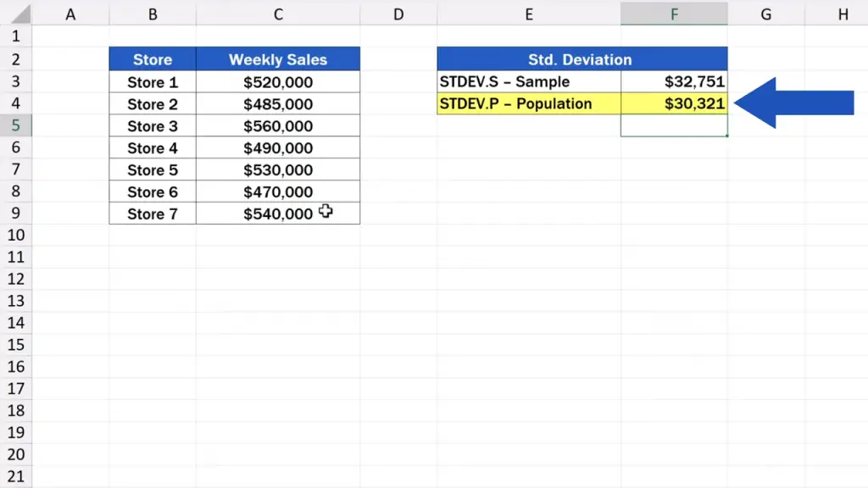The image size is (868, 488).
Task: Click the Weekly Sales header cell
Action: pyautogui.click(x=277, y=59)
